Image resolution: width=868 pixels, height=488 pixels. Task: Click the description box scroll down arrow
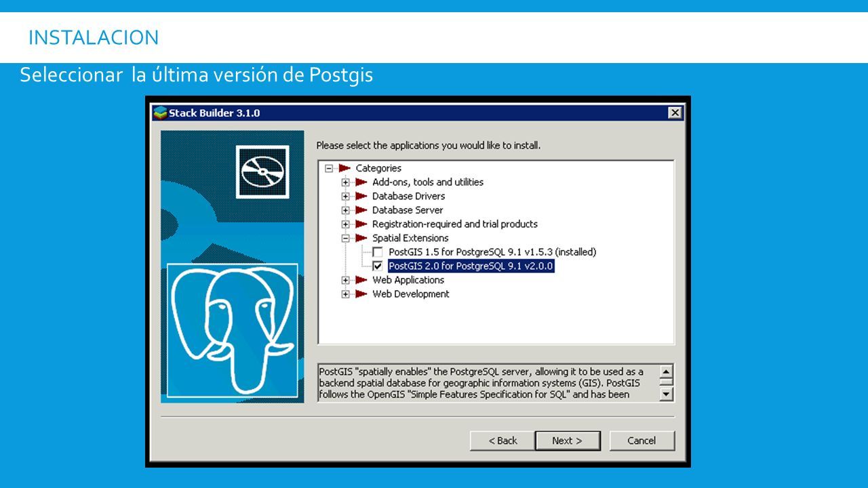point(667,394)
